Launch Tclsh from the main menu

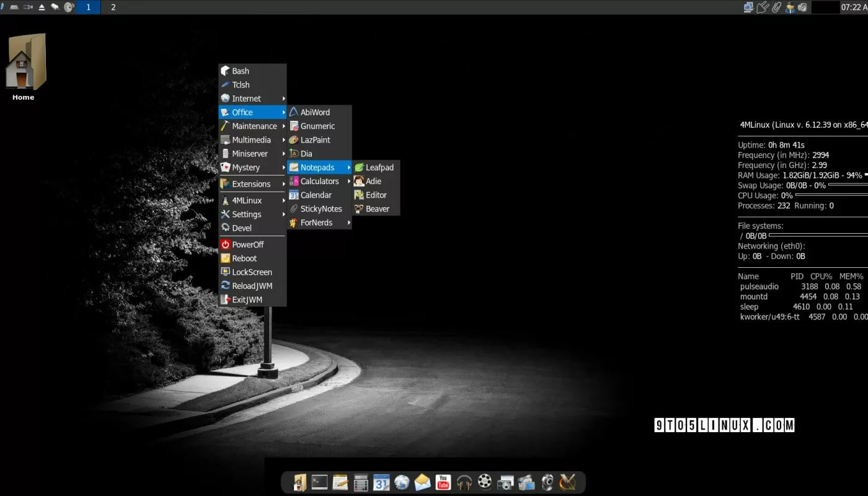(252, 85)
